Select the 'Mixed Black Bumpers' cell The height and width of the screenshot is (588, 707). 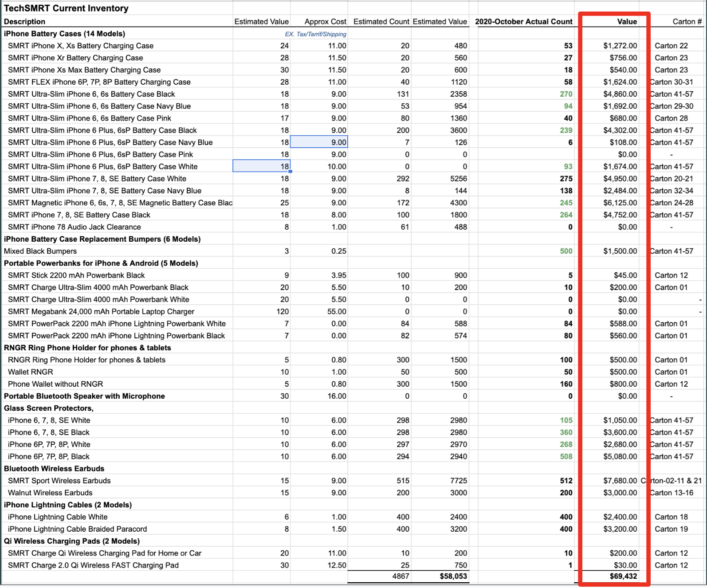pos(40,251)
